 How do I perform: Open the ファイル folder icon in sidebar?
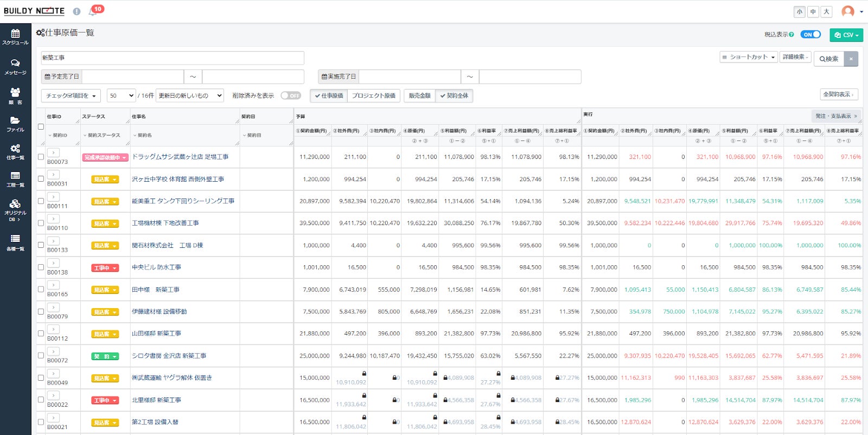[x=15, y=124]
